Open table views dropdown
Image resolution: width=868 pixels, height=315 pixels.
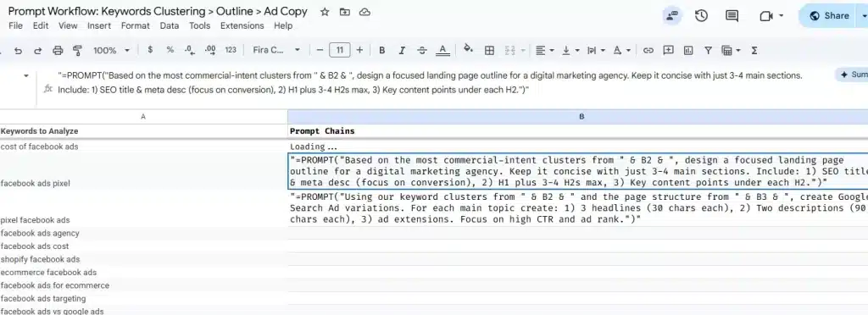(732, 50)
